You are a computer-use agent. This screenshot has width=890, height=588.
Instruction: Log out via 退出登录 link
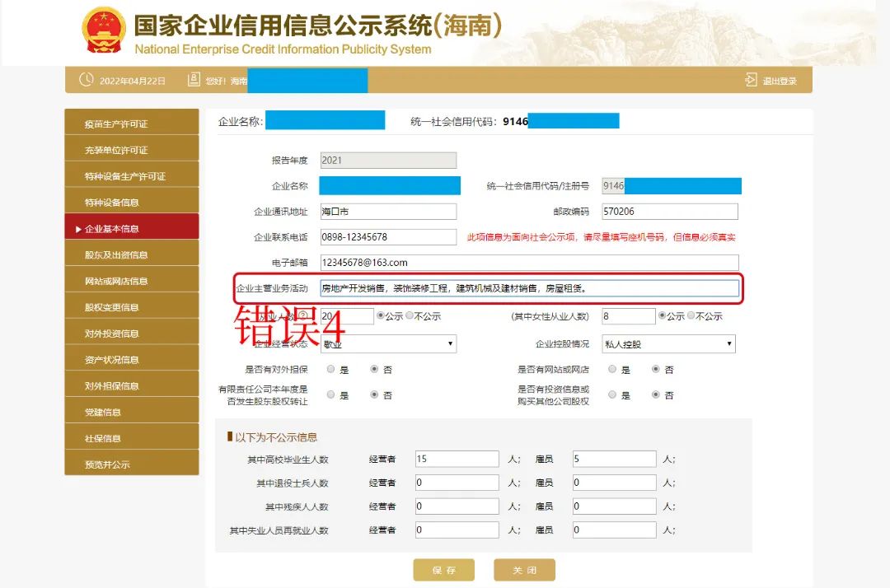[x=779, y=81]
